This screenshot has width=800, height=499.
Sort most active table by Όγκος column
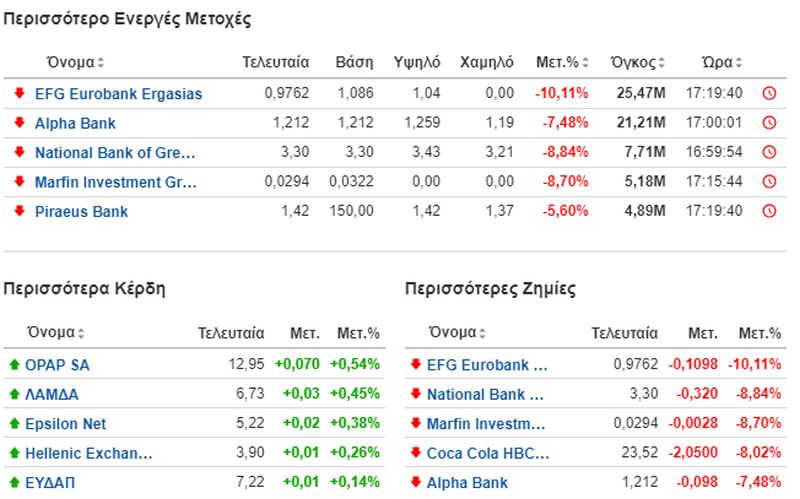(x=638, y=62)
